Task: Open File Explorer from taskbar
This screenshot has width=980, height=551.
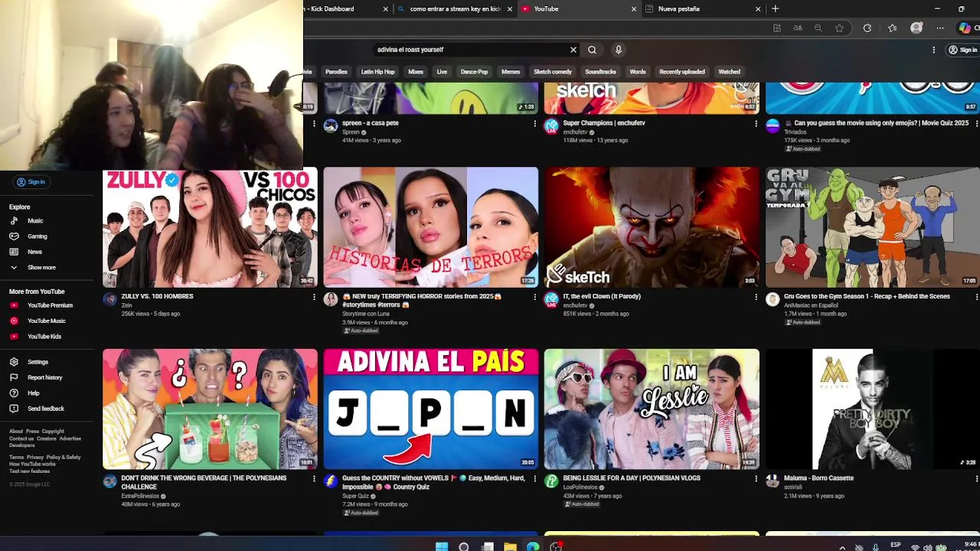Action: pyautogui.click(x=510, y=546)
